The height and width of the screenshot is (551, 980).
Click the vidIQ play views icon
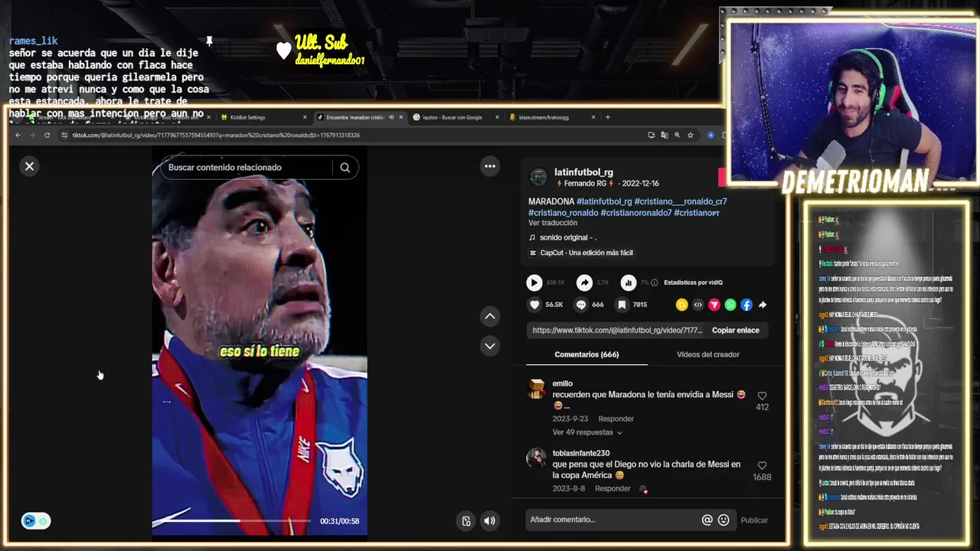pos(534,282)
